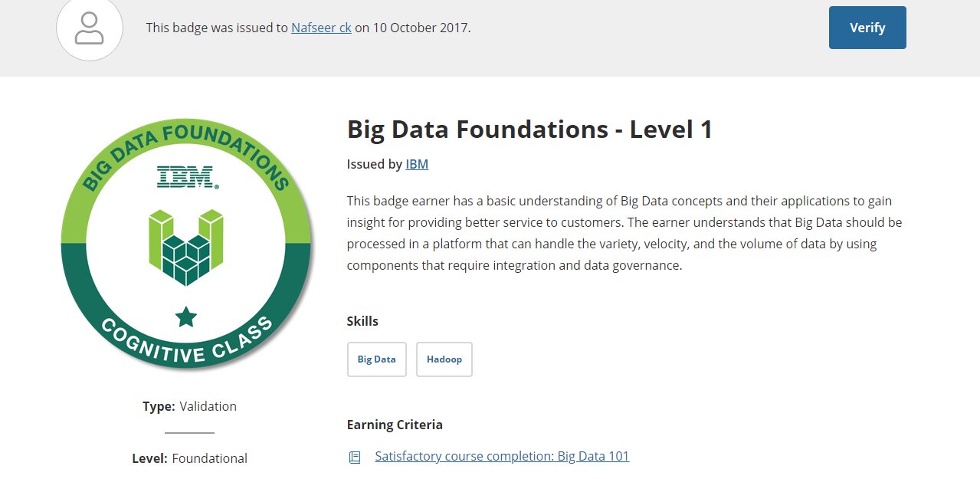Screen dimensions: 980x479
Task: Click the Type: Validation label
Action: tap(189, 406)
